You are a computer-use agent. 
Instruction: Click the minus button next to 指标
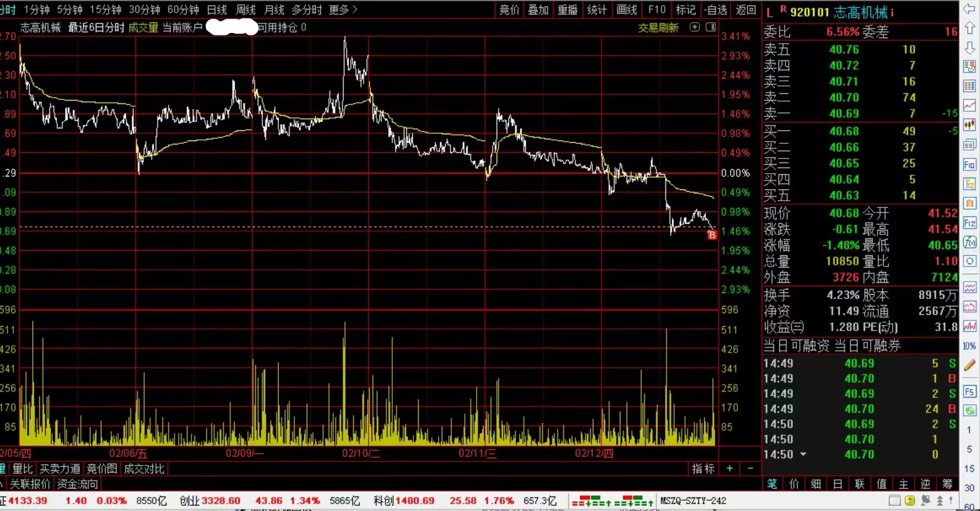coord(750,468)
